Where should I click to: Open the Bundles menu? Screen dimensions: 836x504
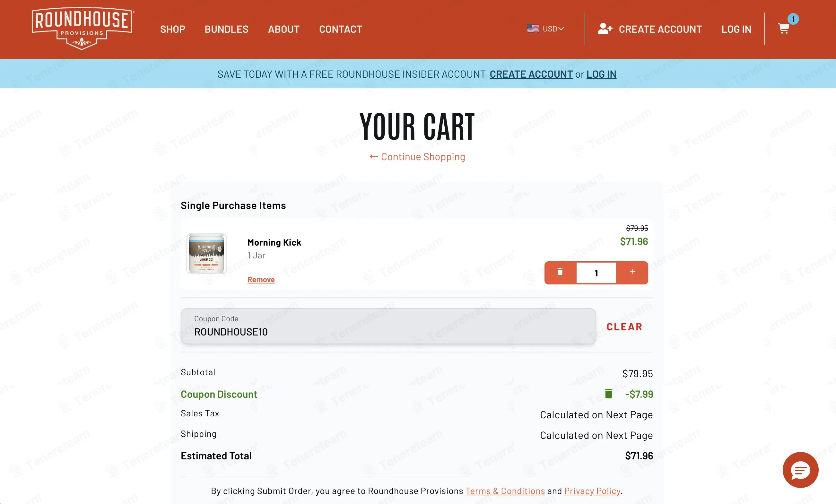(x=227, y=29)
